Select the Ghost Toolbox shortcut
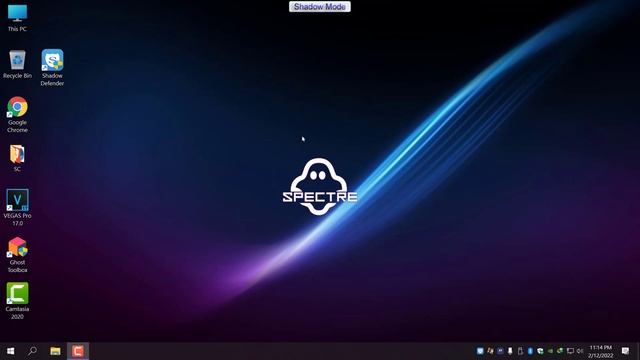The width and height of the screenshot is (640, 360). pos(17,255)
